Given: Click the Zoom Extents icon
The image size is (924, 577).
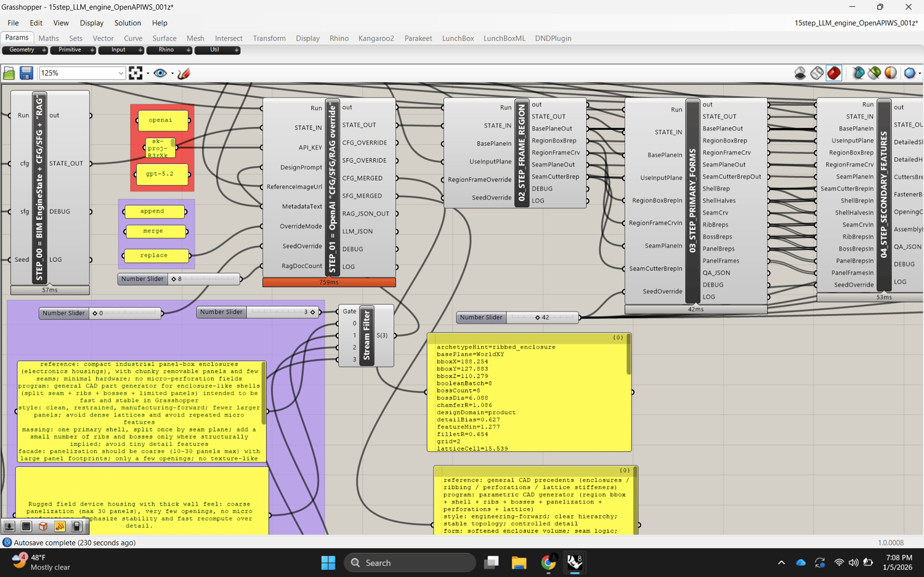Looking at the screenshot, I should click(x=136, y=73).
